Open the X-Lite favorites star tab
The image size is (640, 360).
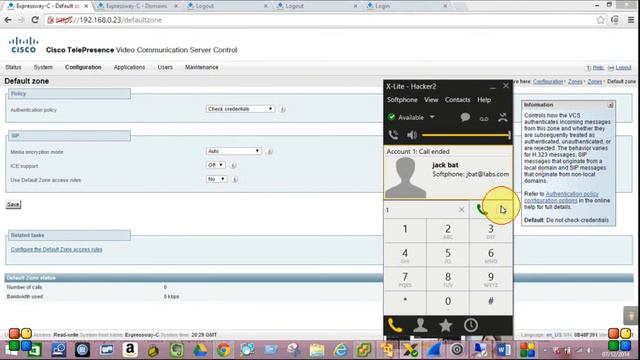(x=445, y=325)
